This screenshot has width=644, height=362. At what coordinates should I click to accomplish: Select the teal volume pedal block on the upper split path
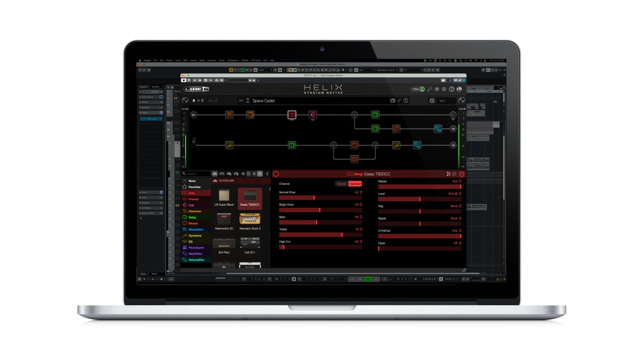coord(438,129)
